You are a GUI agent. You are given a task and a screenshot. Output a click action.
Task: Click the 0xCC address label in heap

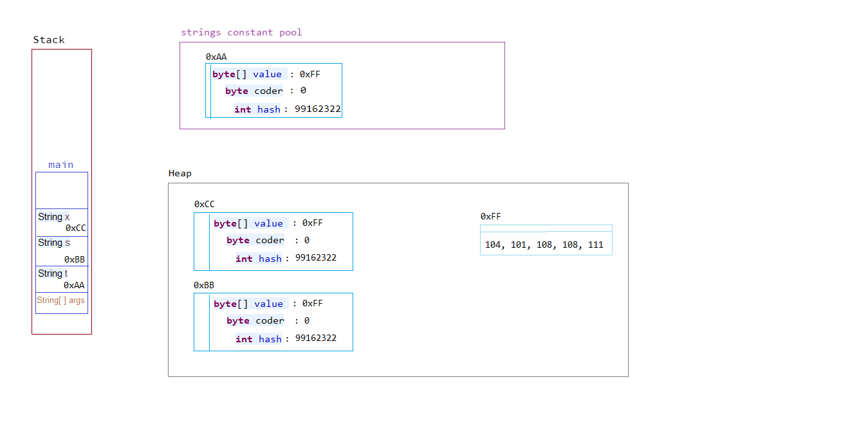pos(205,204)
